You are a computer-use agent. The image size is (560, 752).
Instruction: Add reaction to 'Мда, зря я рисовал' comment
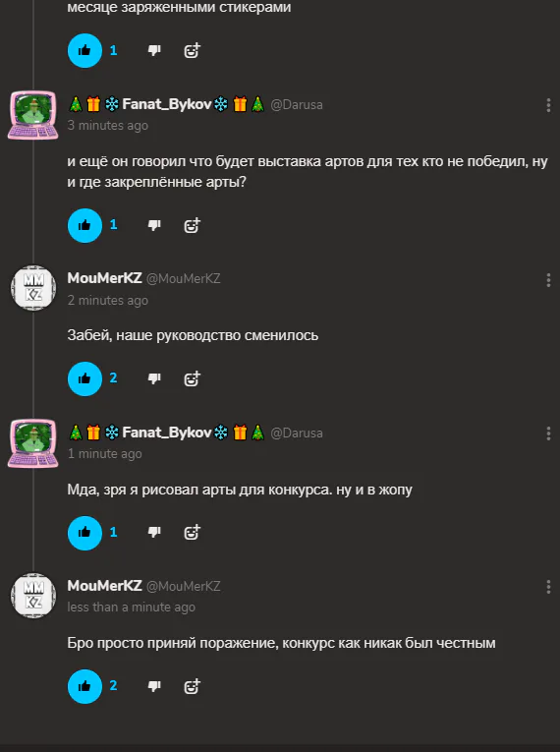pos(193,533)
